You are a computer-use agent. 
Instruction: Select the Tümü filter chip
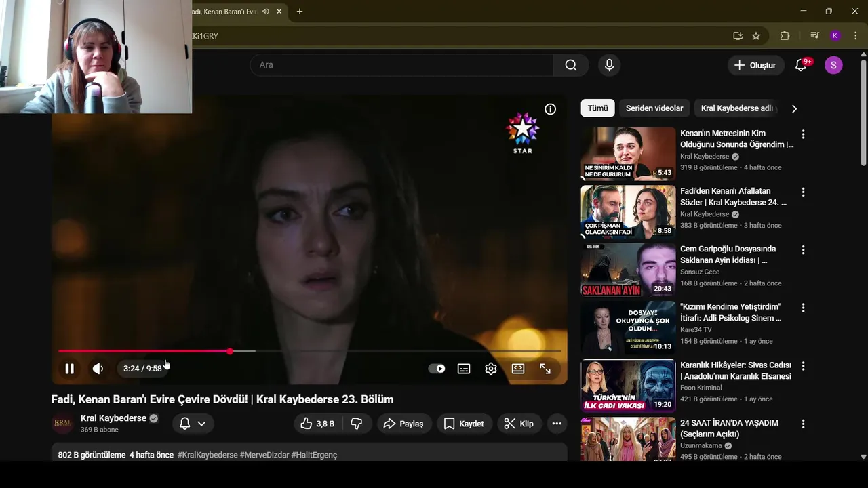pyautogui.click(x=597, y=108)
